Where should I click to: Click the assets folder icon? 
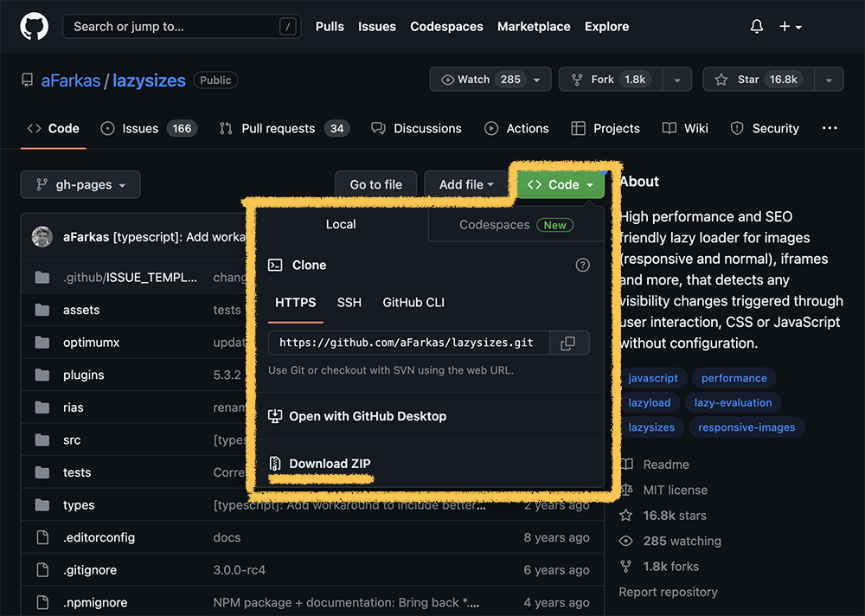click(x=42, y=310)
